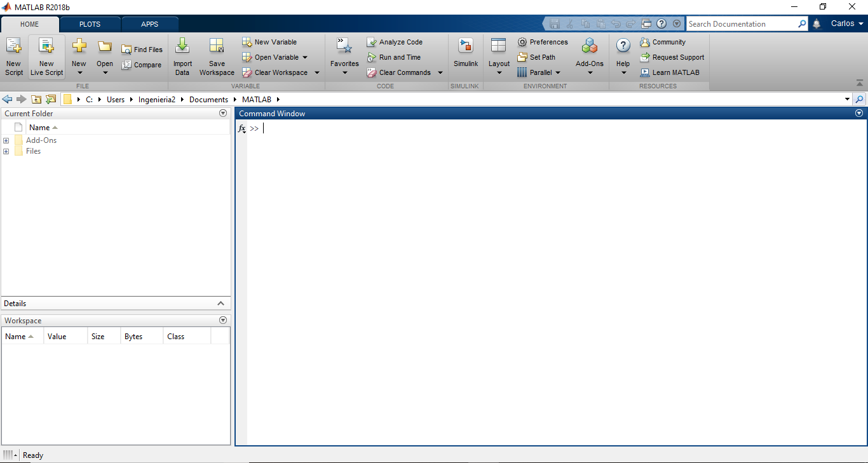Viewport: 868px width, 463px height.
Task: Go up one folder level
Action: point(36,99)
